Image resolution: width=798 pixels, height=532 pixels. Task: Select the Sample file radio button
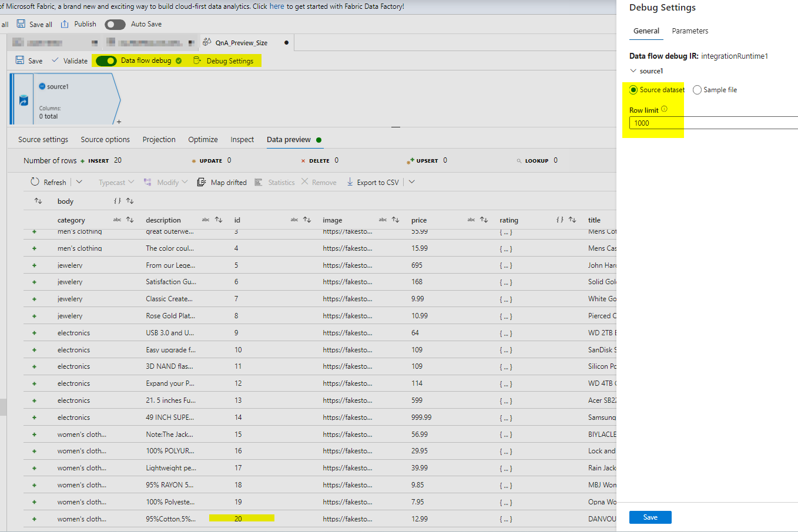click(697, 89)
